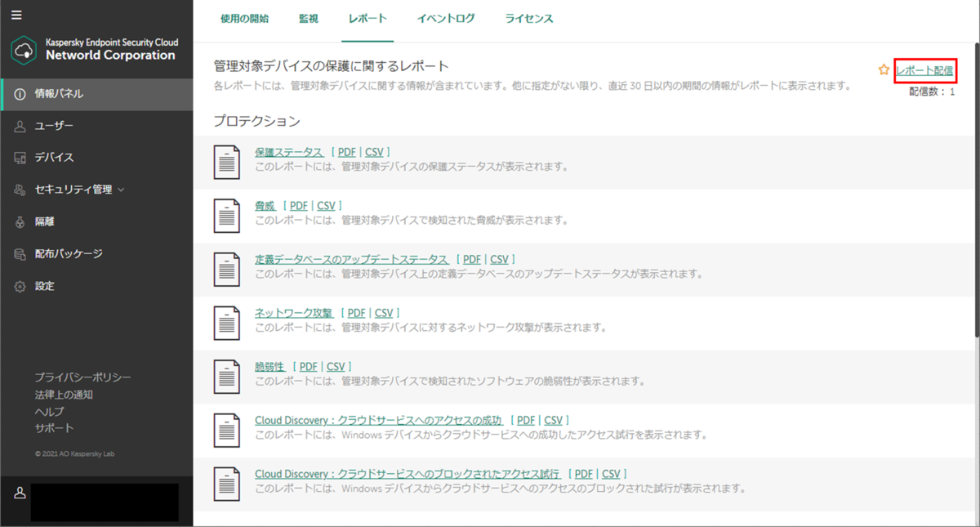Open the 情報パネル section in the sidebar
Screen dimensions: 980x527
click(49, 93)
